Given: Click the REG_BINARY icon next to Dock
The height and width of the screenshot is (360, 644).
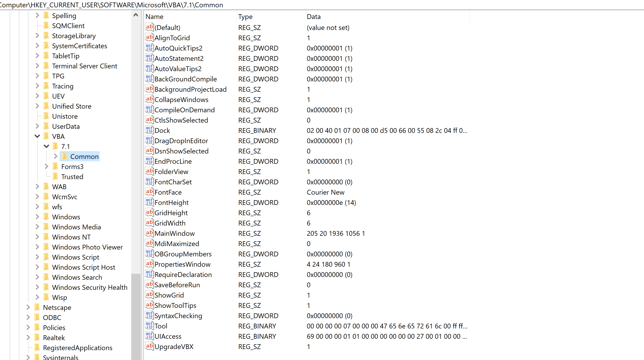Looking at the screenshot, I should [x=149, y=130].
